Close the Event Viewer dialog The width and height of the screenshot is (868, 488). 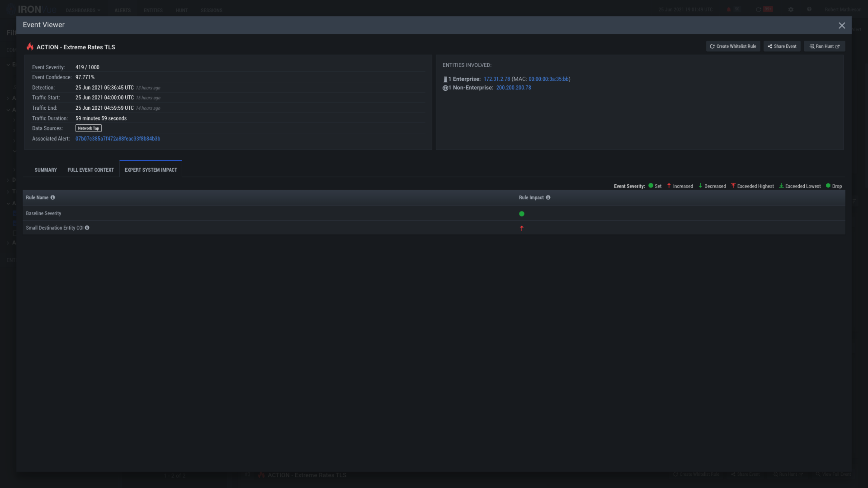click(x=842, y=26)
